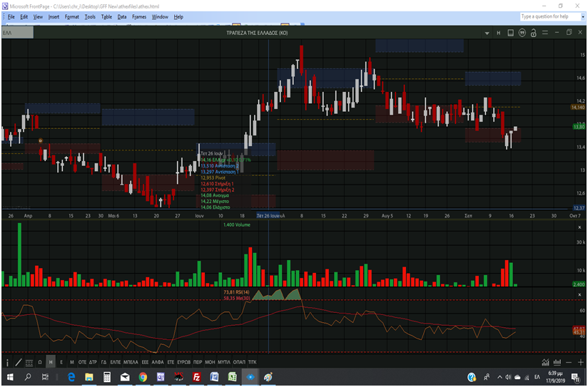This screenshot has width=588, height=387.
Task: Click the horizontal lines icon in chart header
Action: tap(544, 32)
